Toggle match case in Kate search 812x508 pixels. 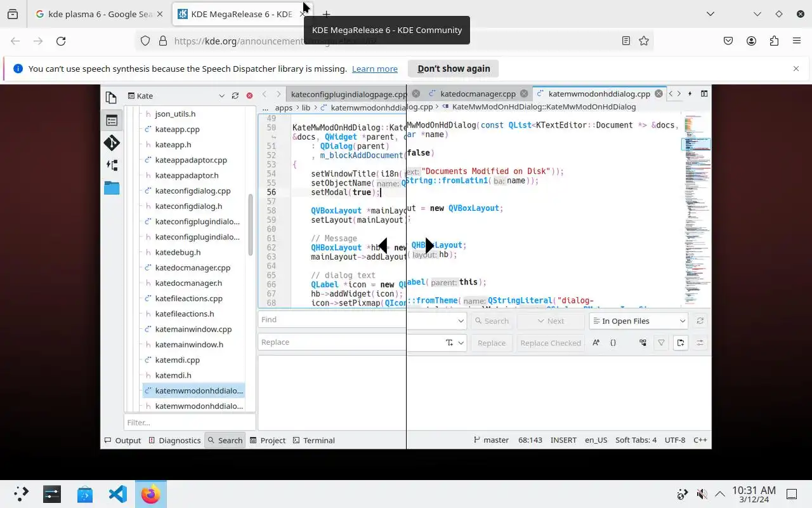(596, 343)
